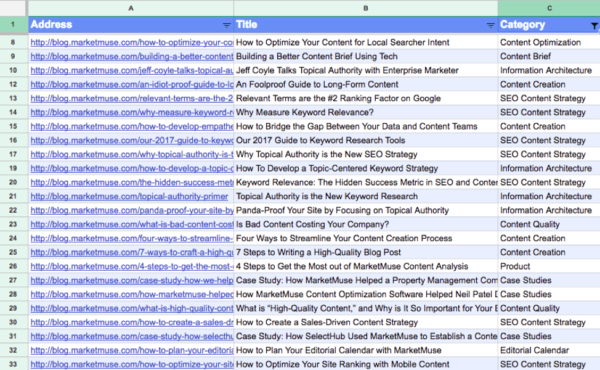Open the the-hidden-success-met link
The width and height of the screenshot is (600, 370).
coord(132,183)
